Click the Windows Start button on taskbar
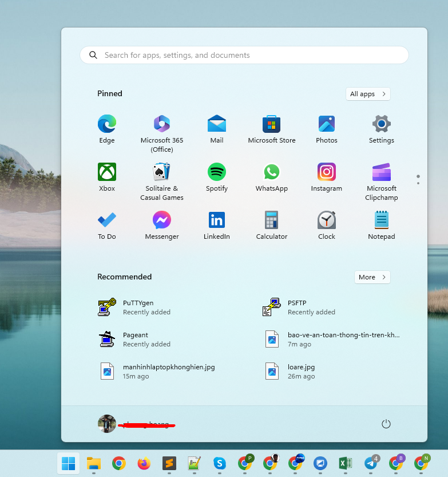 point(69,463)
